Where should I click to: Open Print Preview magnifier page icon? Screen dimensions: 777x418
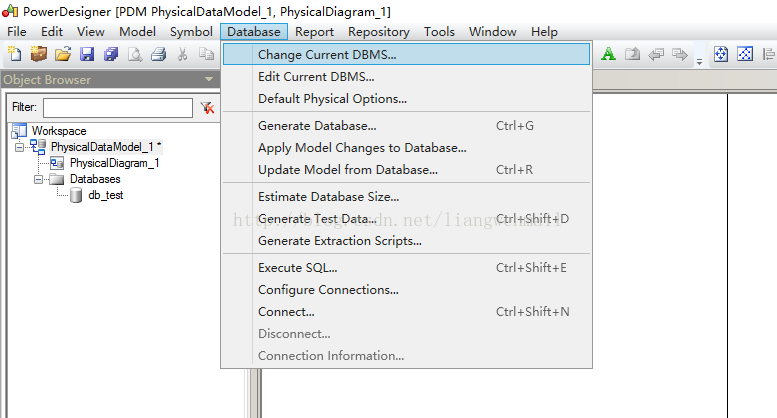click(x=135, y=54)
